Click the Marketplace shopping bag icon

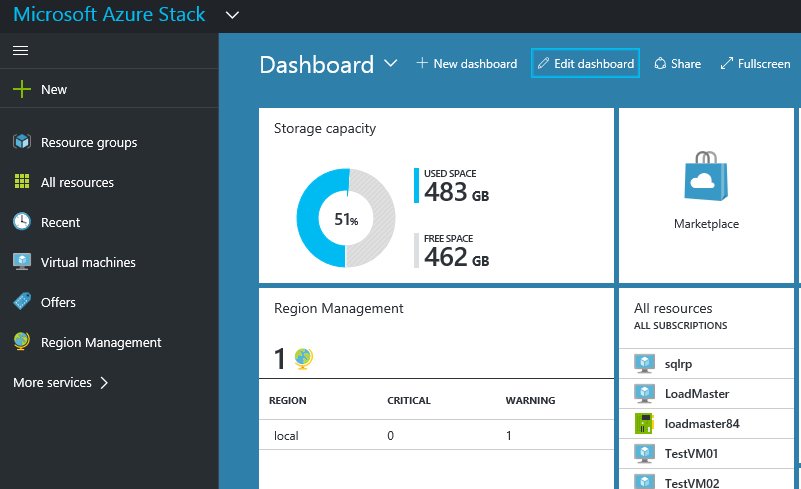pos(706,176)
